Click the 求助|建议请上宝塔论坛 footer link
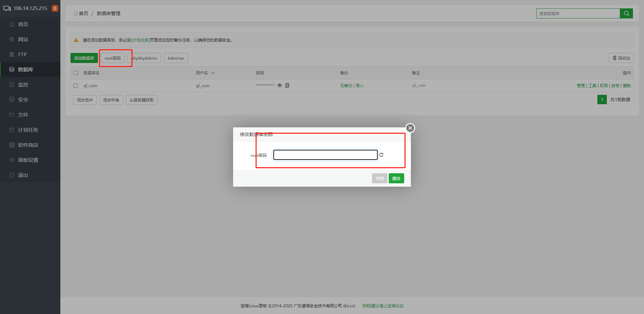This screenshot has height=314, width=644. coord(383,306)
